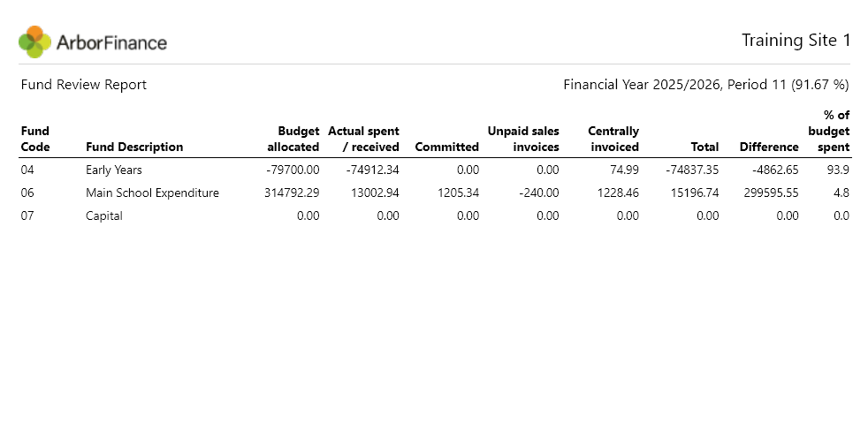Click the Fund Description column header
The width and height of the screenshot is (868, 431).
[134, 147]
